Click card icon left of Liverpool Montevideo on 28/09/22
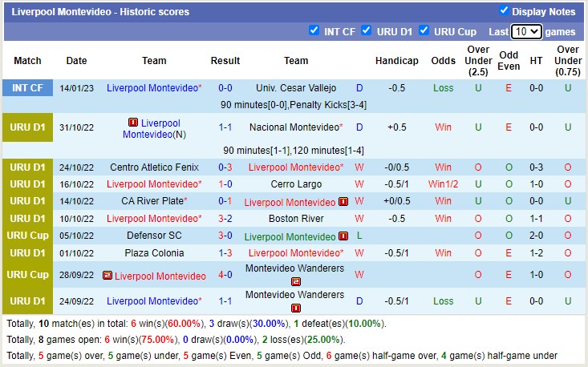This screenshot has width=588, height=367. (107, 276)
